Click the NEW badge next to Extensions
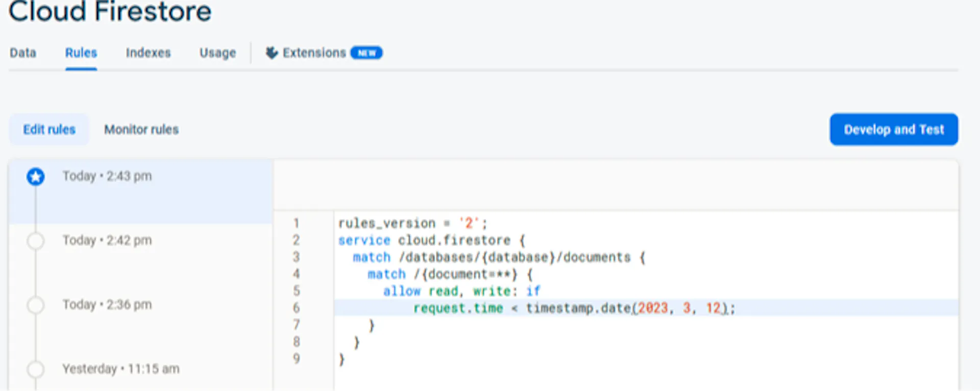The width and height of the screenshot is (980, 391). click(x=366, y=53)
